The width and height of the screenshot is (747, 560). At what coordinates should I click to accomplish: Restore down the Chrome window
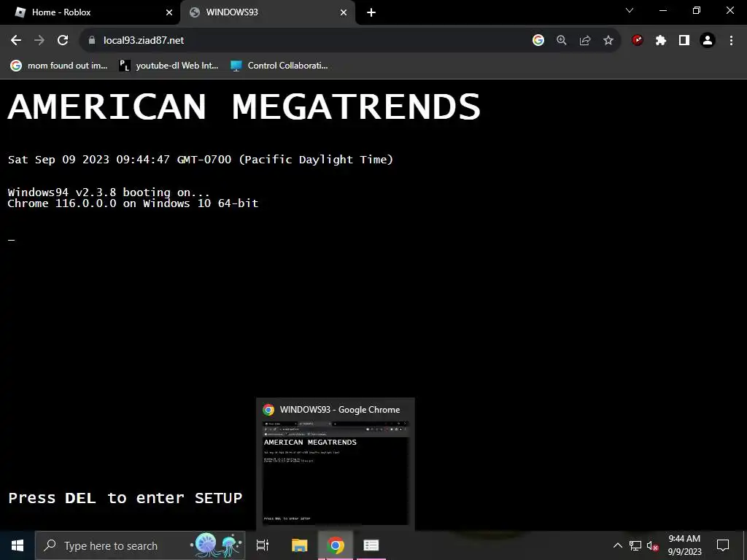pyautogui.click(x=697, y=10)
